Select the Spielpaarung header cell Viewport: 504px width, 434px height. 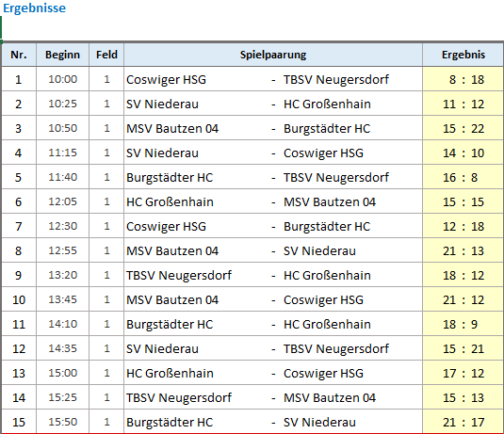pos(273,55)
